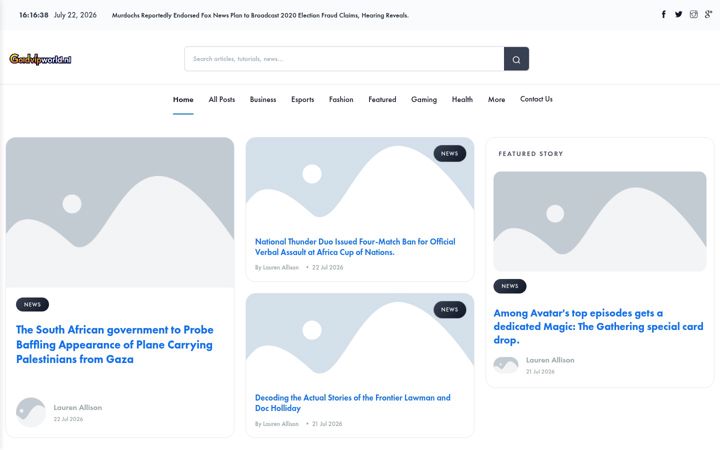Open the Featured menu item
This screenshot has width=720, height=450.
(382, 99)
